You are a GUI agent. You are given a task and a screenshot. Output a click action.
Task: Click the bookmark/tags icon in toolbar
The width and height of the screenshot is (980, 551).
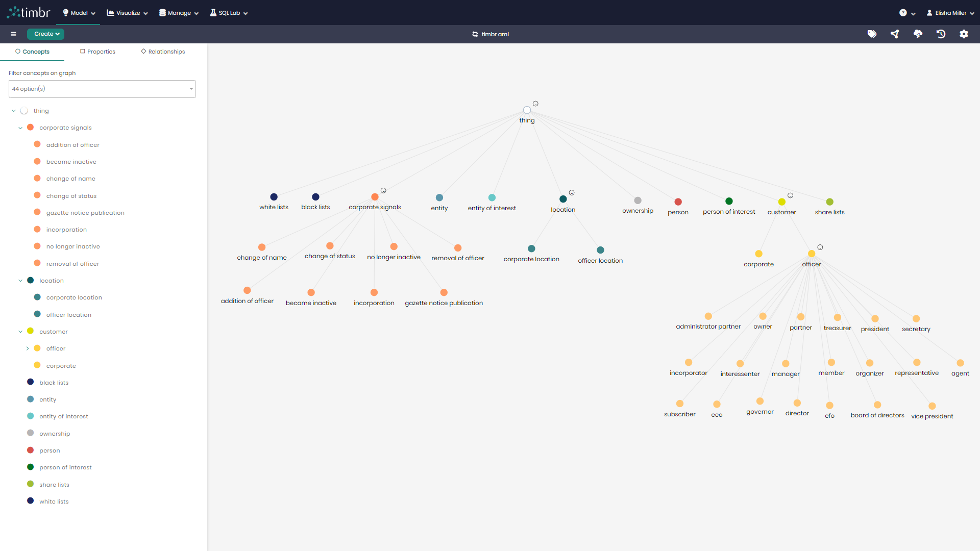coord(872,34)
